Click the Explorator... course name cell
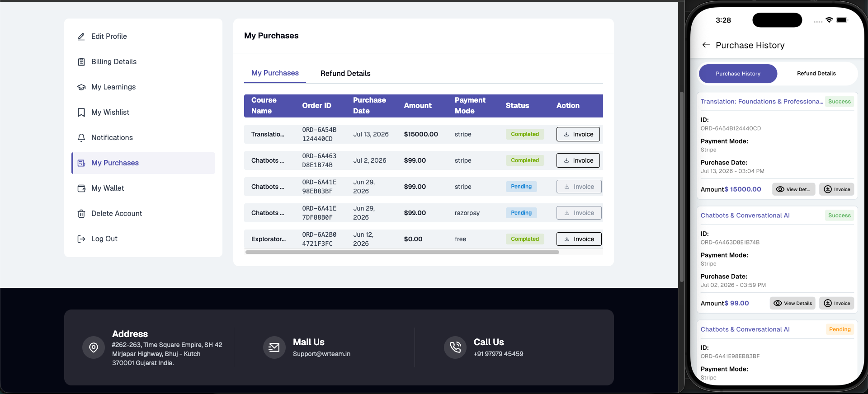The image size is (868, 394). point(269,239)
